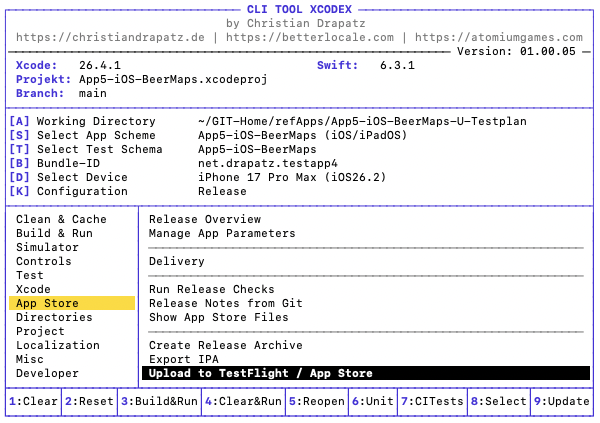The image size is (600, 423).
Task: Click the bundle ID net.drapatz.testapp4
Action: point(268,163)
